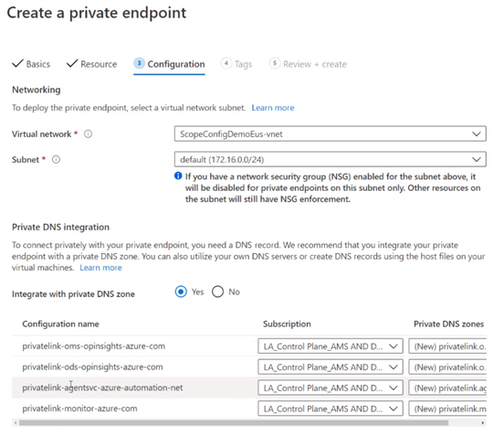Screen dimensions: 504x436
Task: Click the step 4 Tags number badge
Action: (226, 63)
